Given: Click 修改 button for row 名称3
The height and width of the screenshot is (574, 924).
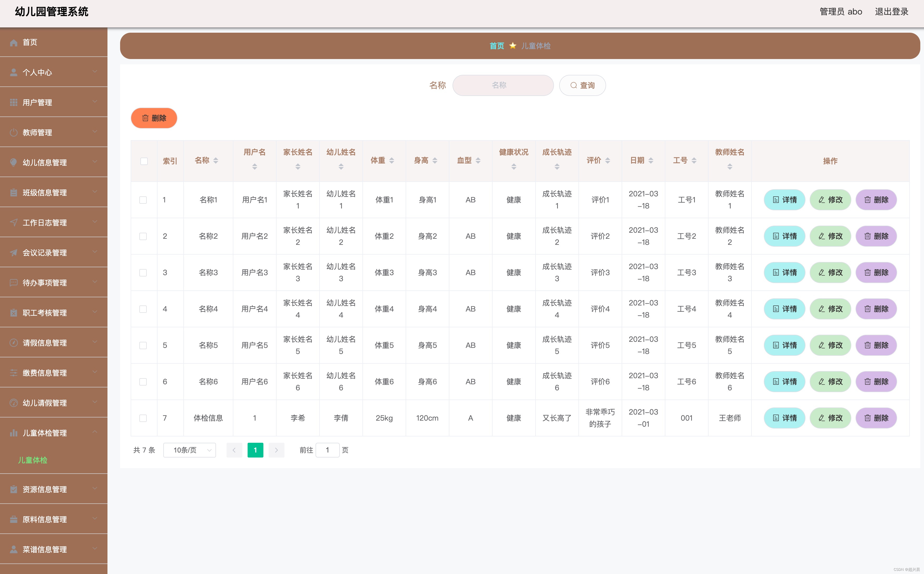Looking at the screenshot, I should click(830, 273).
